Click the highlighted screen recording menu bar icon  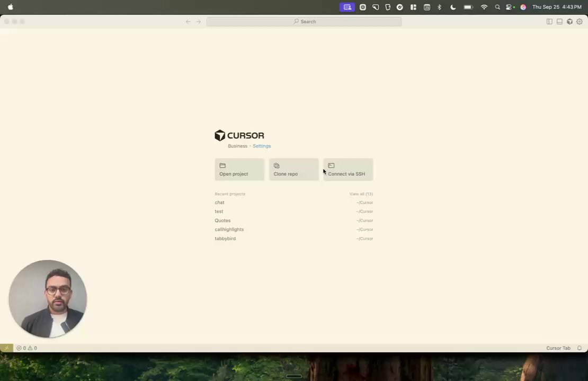[x=348, y=7]
